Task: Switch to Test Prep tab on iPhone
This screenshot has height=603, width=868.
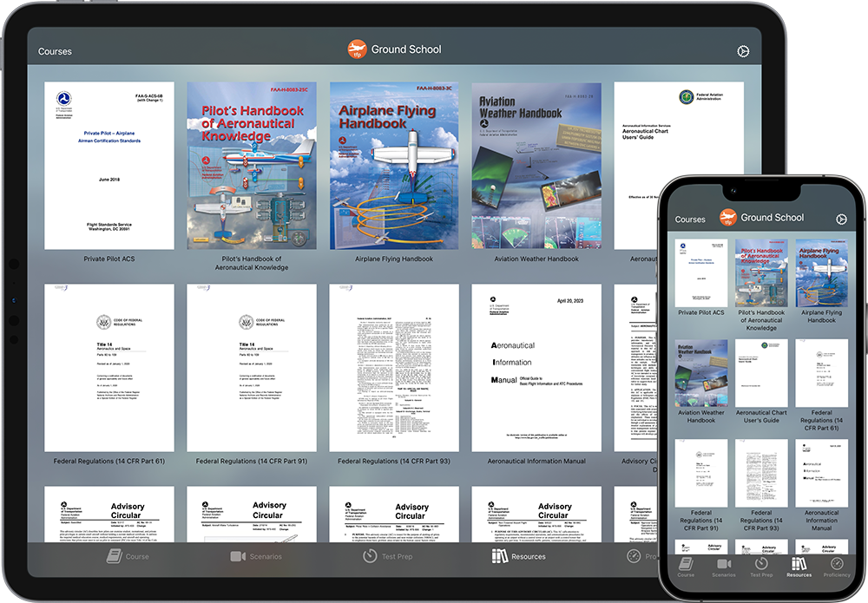Action: [761, 567]
